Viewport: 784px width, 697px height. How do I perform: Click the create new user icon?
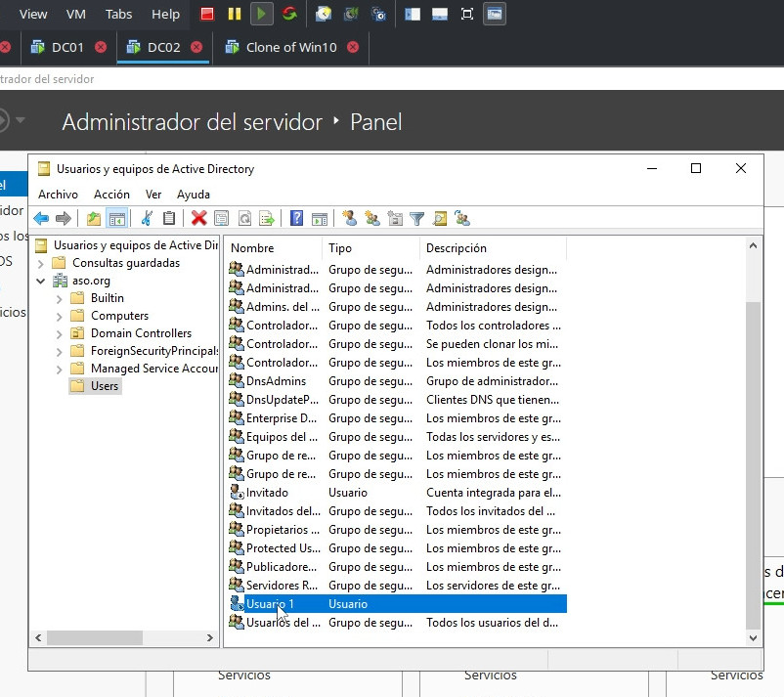point(348,219)
